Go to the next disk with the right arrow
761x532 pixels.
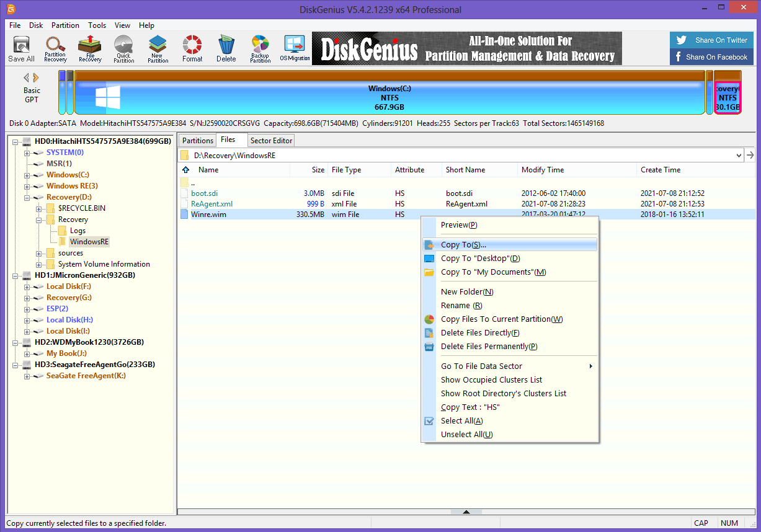[x=36, y=78]
